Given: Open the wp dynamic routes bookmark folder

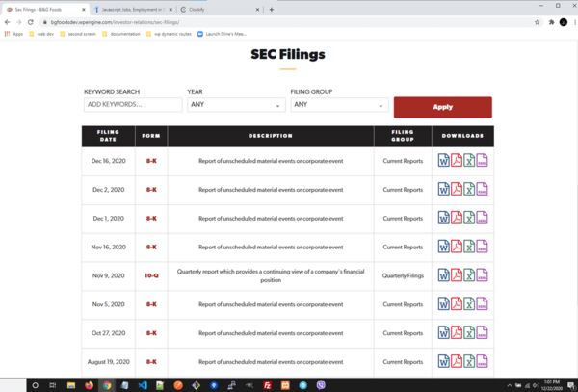Looking at the screenshot, I should [169, 34].
